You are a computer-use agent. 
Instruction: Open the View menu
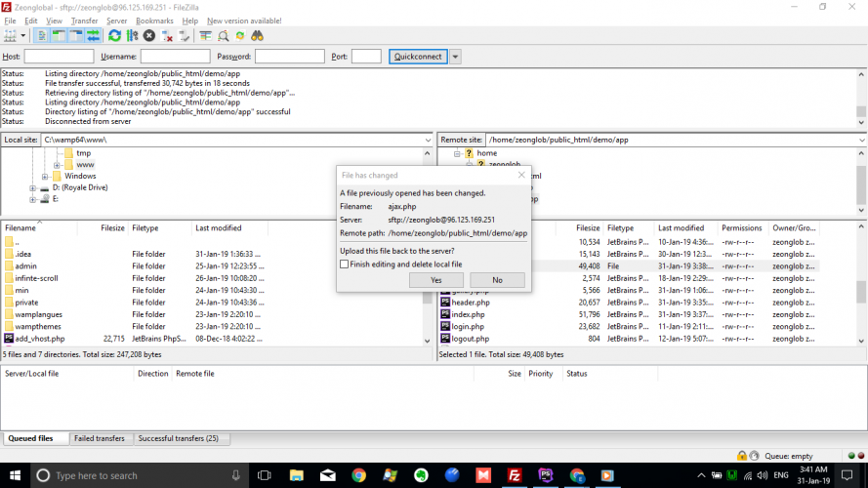54,20
